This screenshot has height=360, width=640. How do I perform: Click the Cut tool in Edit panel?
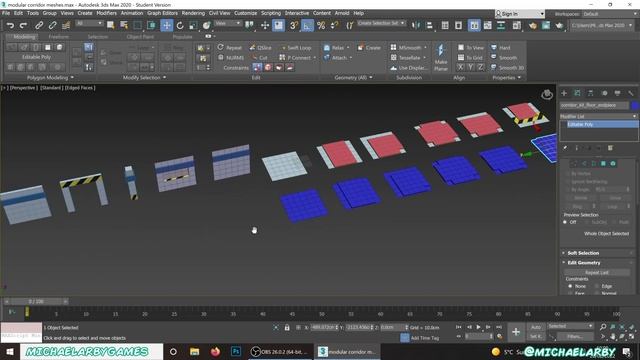coord(259,58)
